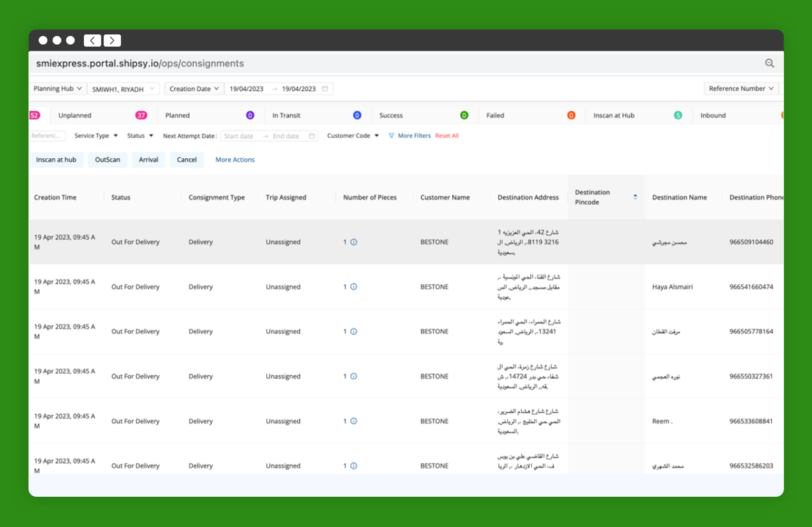Click the Inscan at hub button
Screen dimensions: 812x527
(x=56, y=160)
